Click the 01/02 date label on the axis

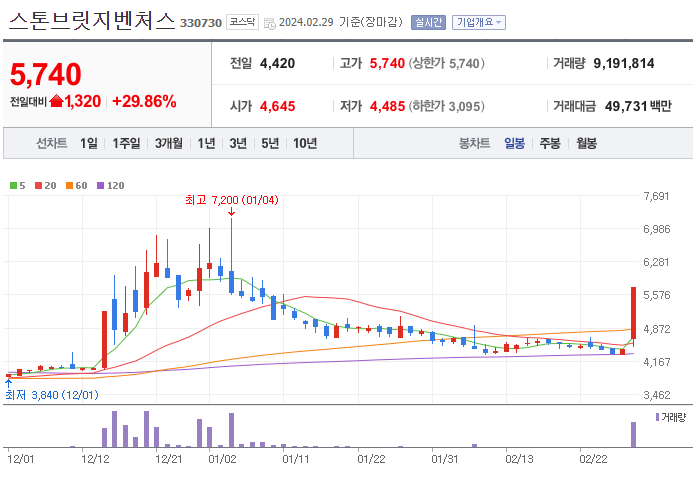pyautogui.click(x=222, y=459)
